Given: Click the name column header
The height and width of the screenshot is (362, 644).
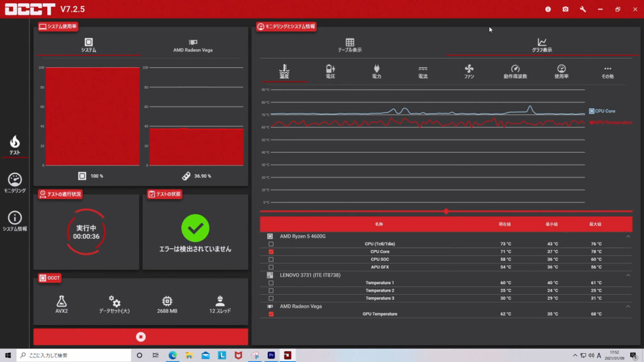Looking at the screenshot, I should 379,224.
